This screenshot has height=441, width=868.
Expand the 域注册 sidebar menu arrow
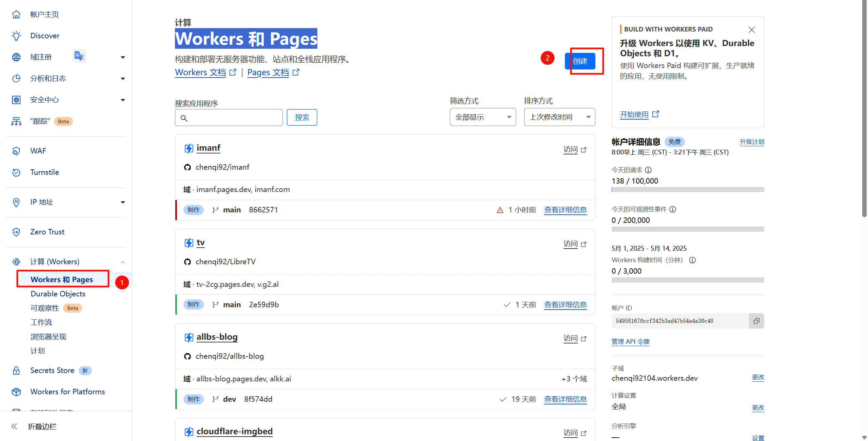click(123, 57)
